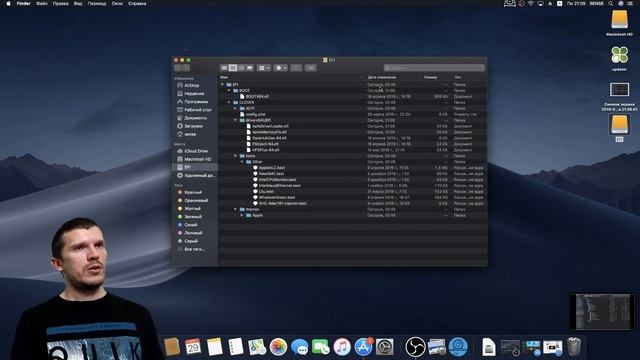640x360 pixels.
Task: Collapse the themes folder
Action: click(x=236, y=209)
